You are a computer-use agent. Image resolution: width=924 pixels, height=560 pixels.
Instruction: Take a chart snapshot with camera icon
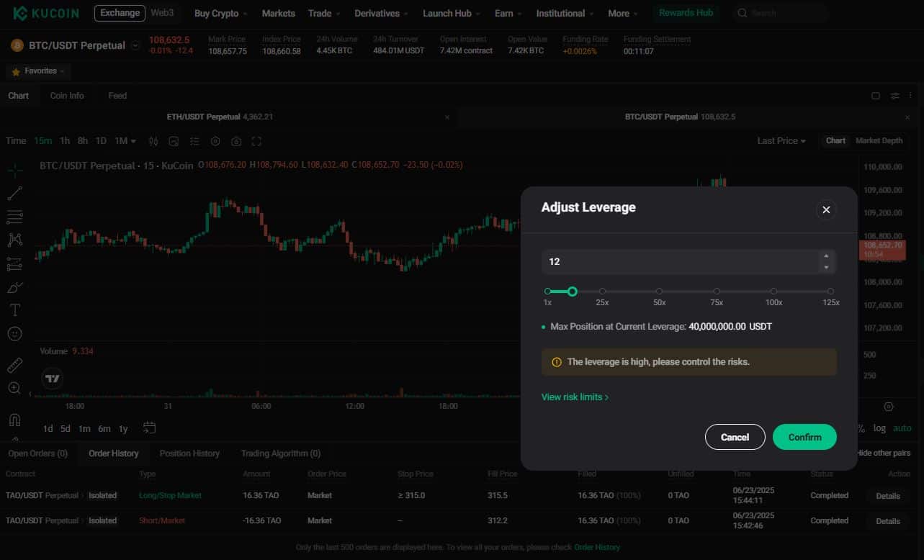pyautogui.click(x=236, y=141)
